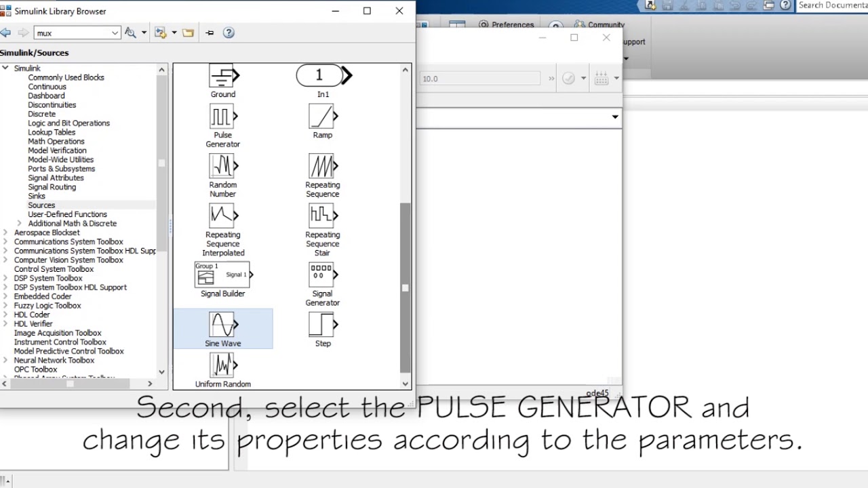This screenshot has height=488, width=868.
Task: Click the block pane vertical scrollbar thumb
Action: point(406,287)
